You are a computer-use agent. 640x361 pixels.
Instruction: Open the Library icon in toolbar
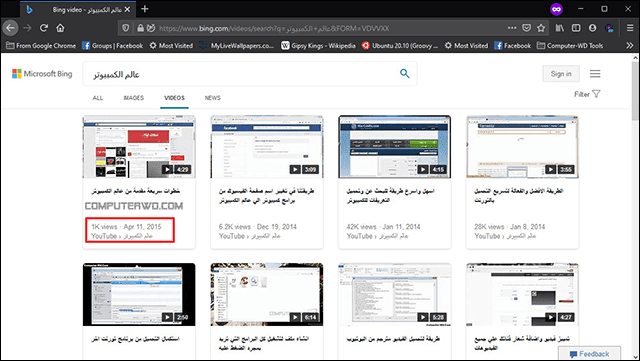click(x=560, y=28)
